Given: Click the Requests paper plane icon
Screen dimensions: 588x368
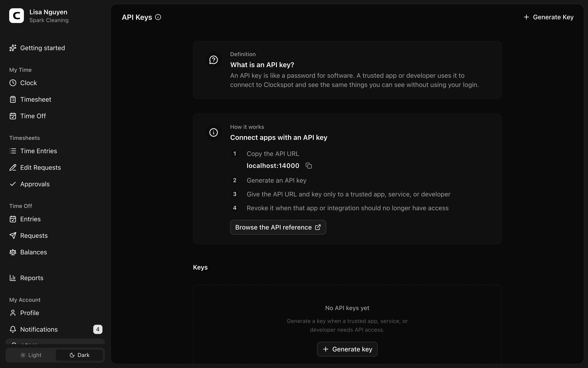Looking at the screenshot, I should (x=13, y=236).
